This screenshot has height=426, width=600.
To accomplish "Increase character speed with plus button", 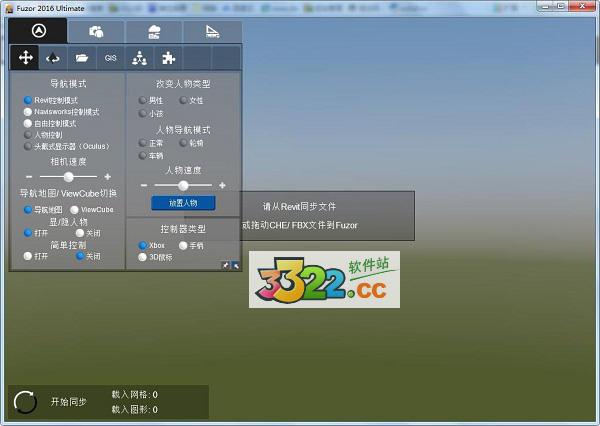I will pyautogui.click(x=222, y=185).
